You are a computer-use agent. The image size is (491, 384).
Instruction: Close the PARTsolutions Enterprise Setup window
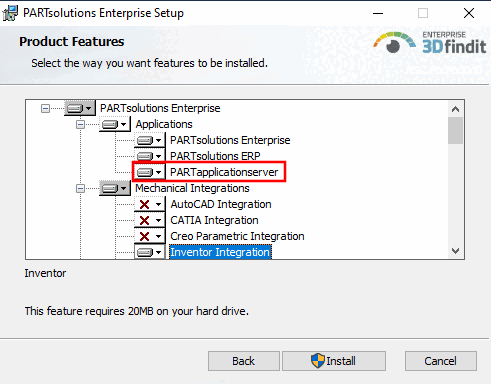click(x=469, y=13)
